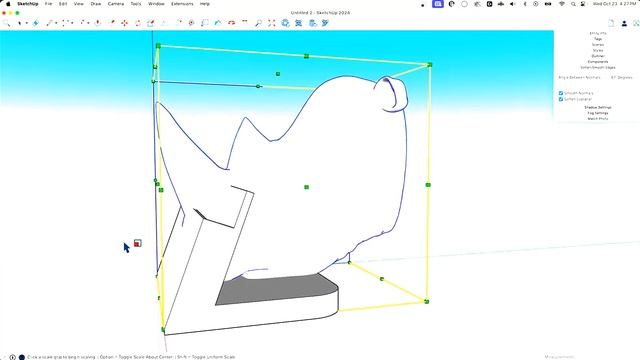
Task: Open the Wi-Fi menu bar icon
Action: point(562,4)
